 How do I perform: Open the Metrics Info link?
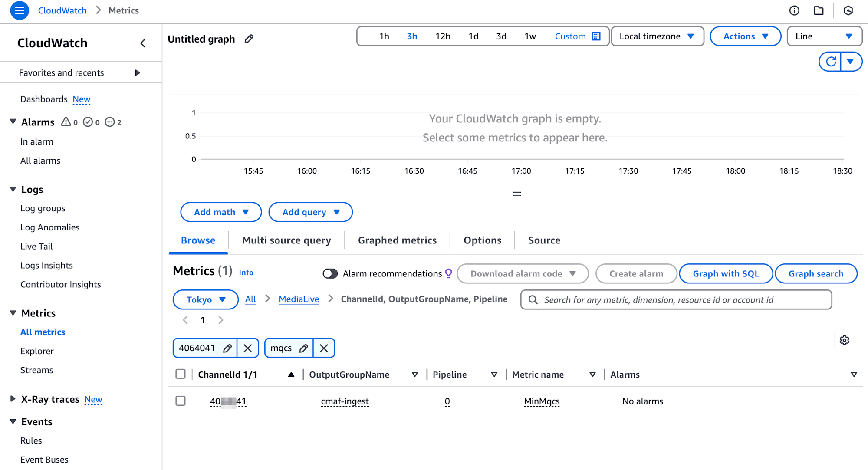point(246,273)
